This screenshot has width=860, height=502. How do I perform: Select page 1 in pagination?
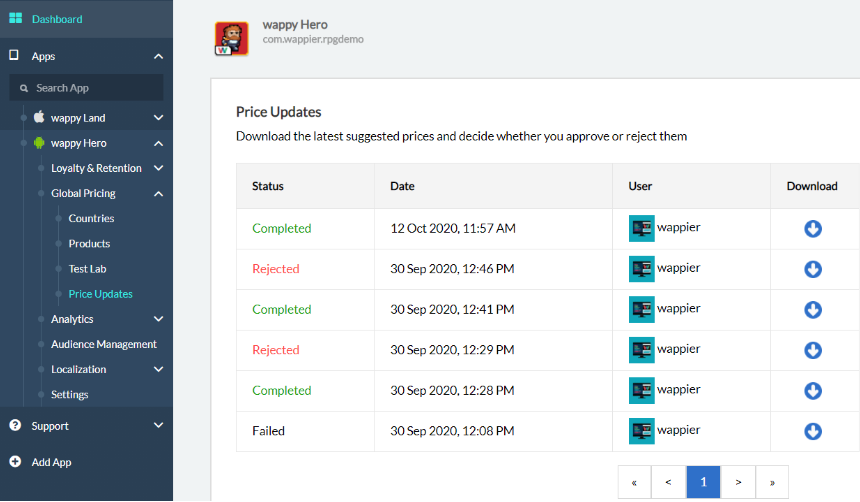click(x=703, y=482)
